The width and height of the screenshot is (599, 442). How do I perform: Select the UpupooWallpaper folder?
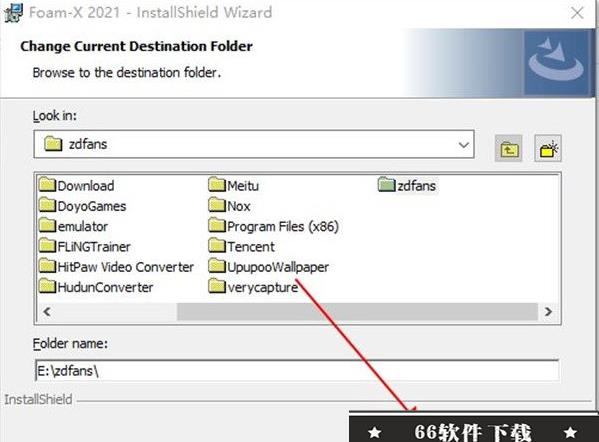point(269,267)
